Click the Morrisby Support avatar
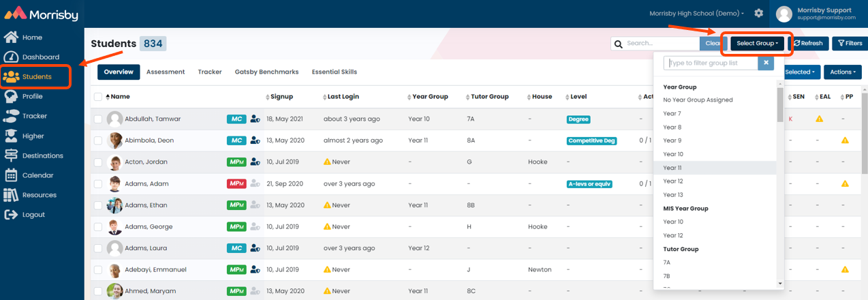This screenshot has height=300, width=868. click(784, 14)
